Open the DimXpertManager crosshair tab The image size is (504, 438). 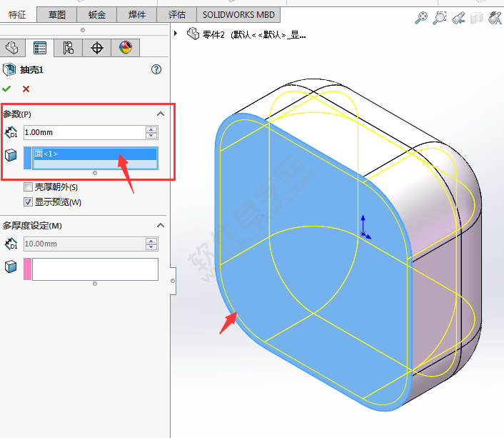click(x=97, y=48)
